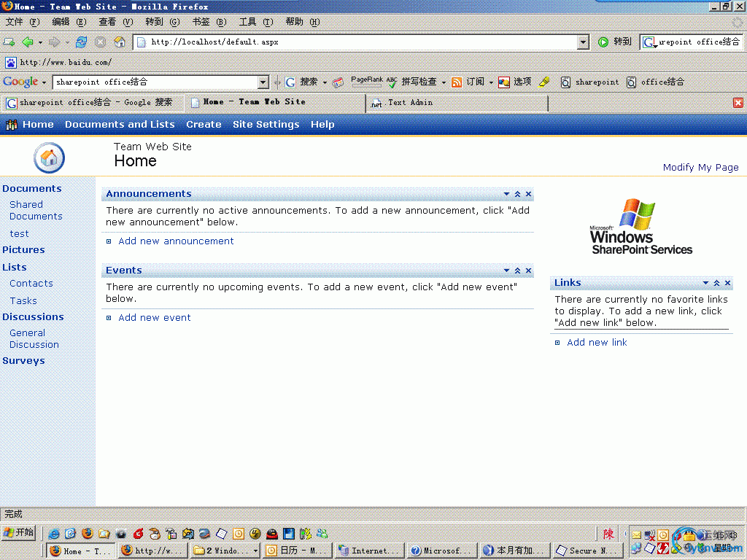Viewport: 747px width, 560px height.
Task: Open the 编辑 (Edit) menu
Action: point(69,22)
